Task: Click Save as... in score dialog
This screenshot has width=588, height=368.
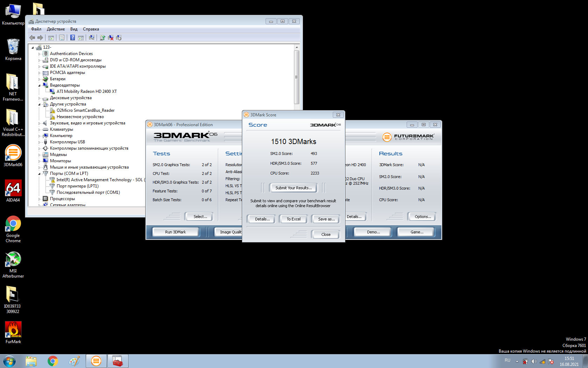Action: (x=326, y=219)
